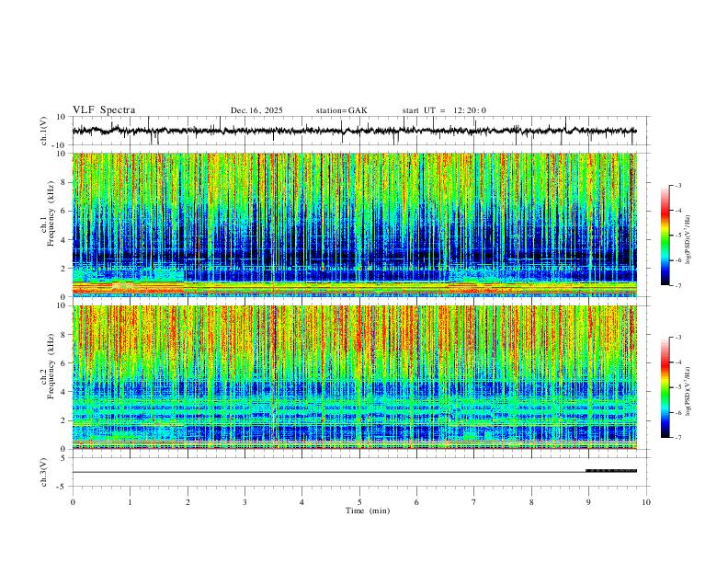
Task: Click the ch.2 colorbar "log(PSD)(V²/Hz)" label
Action: click(x=688, y=391)
